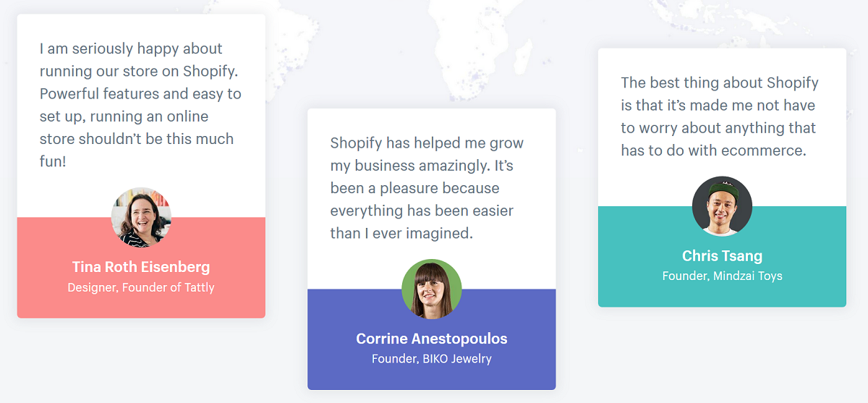Click the word 'fun!' ending Tina's quote
The image size is (868, 403).
pos(53,161)
